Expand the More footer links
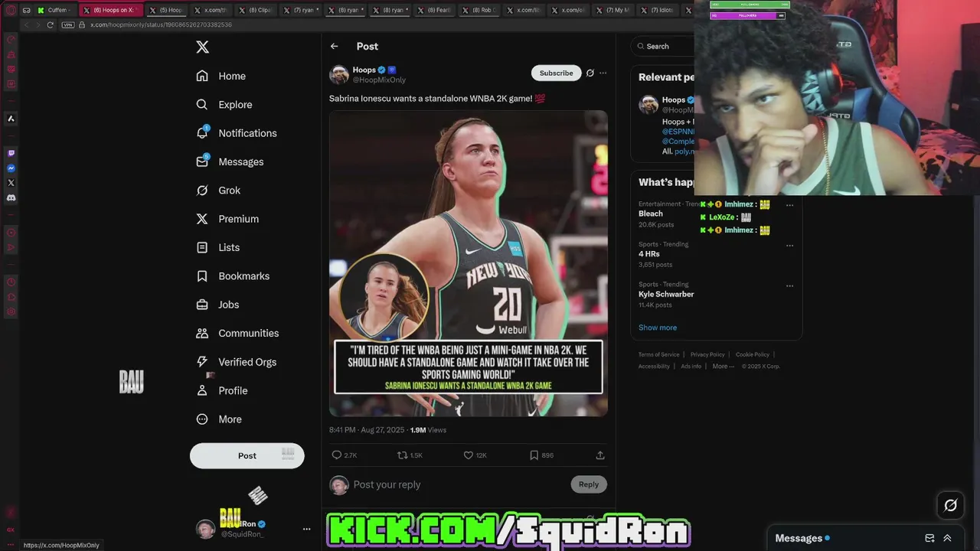980x551 pixels. (x=724, y=367)
